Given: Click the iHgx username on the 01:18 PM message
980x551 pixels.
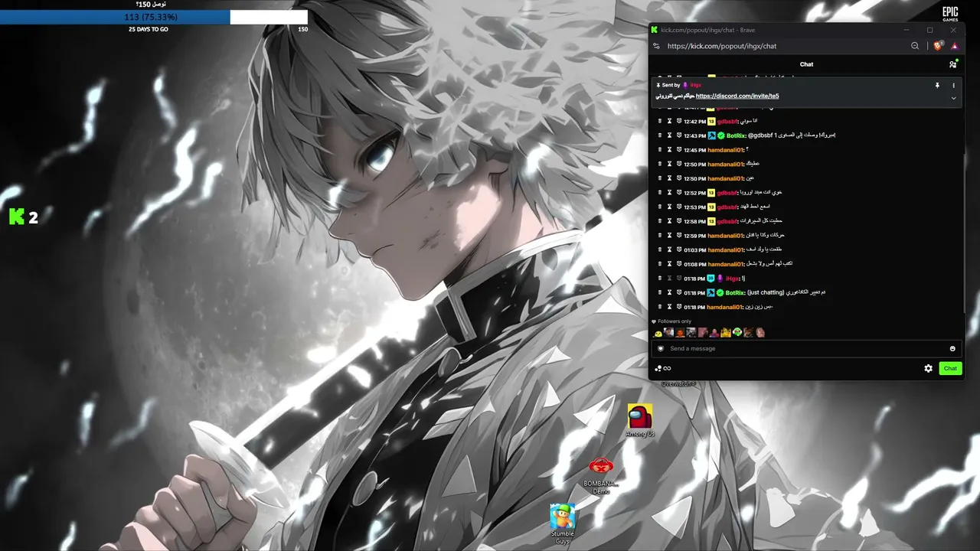Looking at the screenshot, I should click(x=733, y=279).
